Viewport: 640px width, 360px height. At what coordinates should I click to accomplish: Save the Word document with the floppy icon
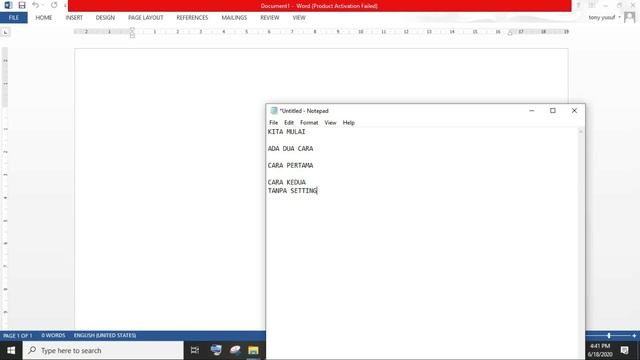click(x=22, y=5)
